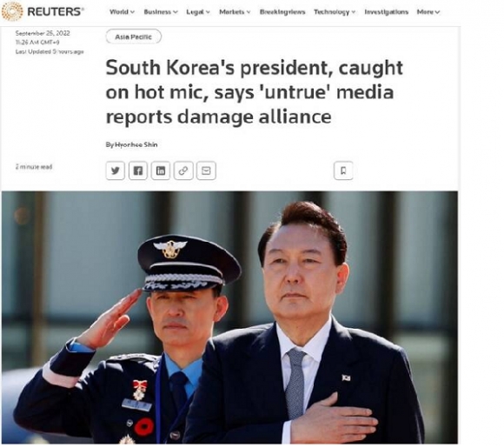This screenshot has height=447, width=504.
Task: Open the president's article photo
Action: [x=229, y=317]
